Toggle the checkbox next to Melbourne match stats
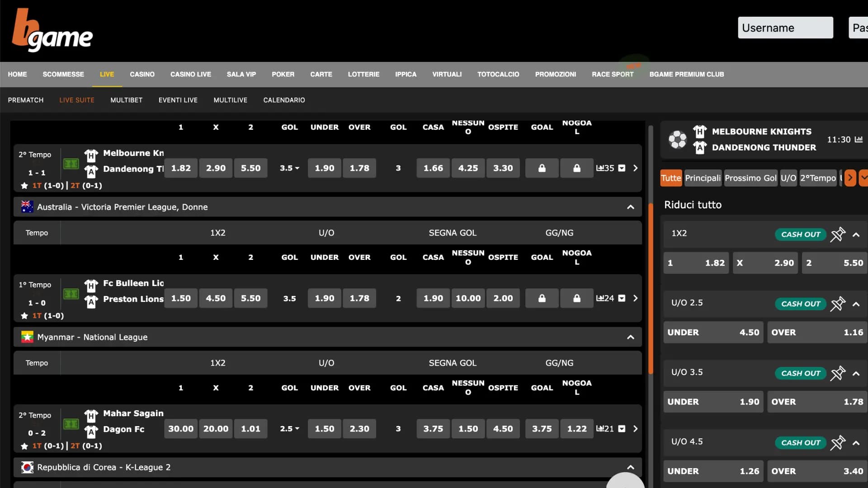The width and height of the screenshot is (868, 488). (x=622, y=168)
